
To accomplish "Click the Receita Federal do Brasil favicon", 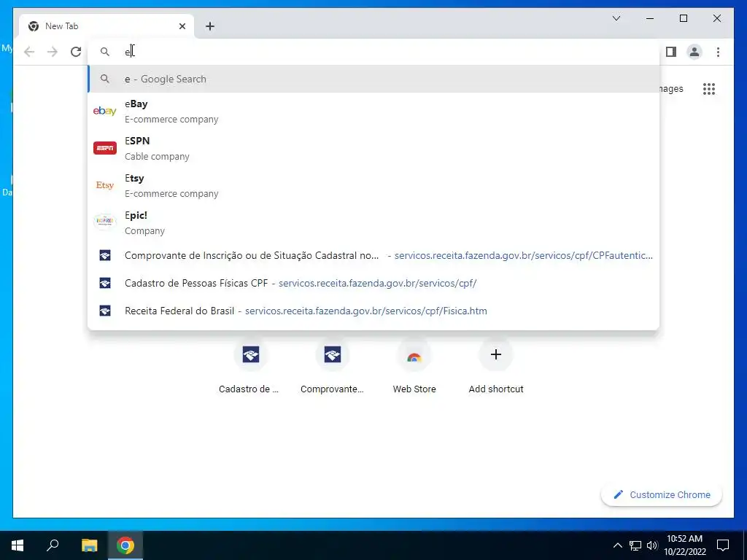I will [105, 311].
